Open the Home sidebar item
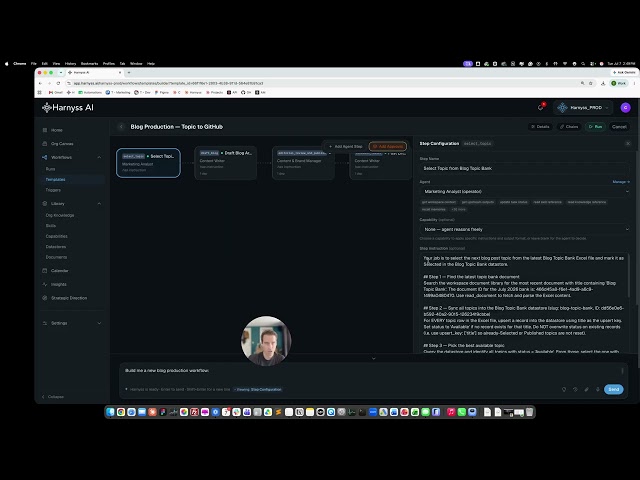 pyautogui.click(x=57, y=130)
